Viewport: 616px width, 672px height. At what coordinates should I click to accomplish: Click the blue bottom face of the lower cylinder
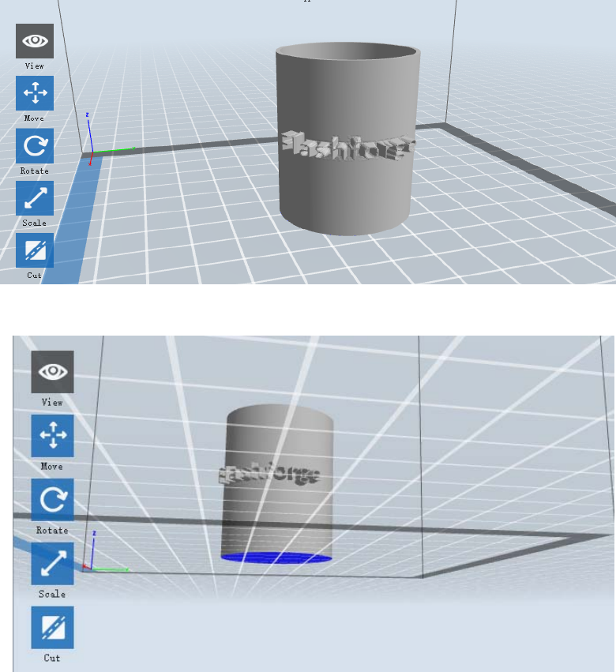(x=276, y=558)
